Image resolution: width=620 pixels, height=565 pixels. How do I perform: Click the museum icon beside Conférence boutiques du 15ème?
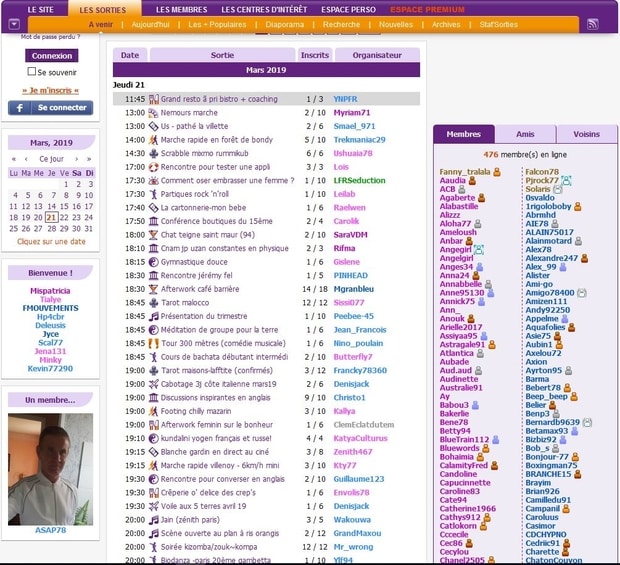(x=153, y=221)
